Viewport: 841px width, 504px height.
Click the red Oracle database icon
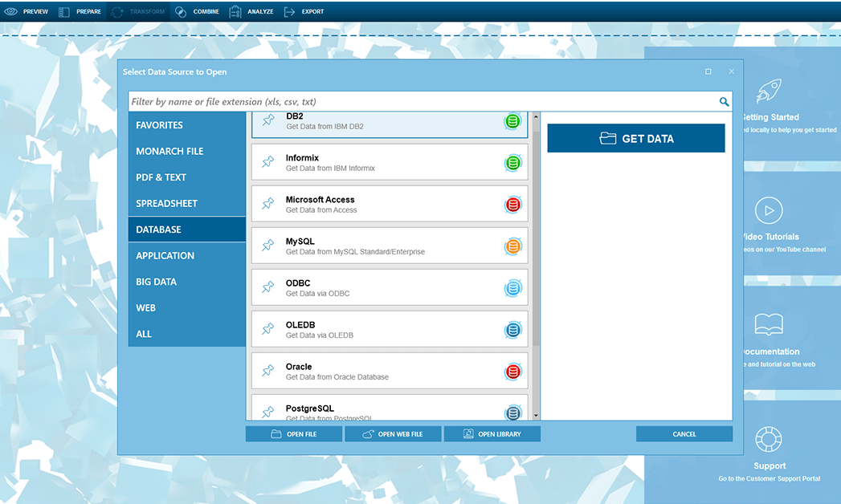[512, 371]
